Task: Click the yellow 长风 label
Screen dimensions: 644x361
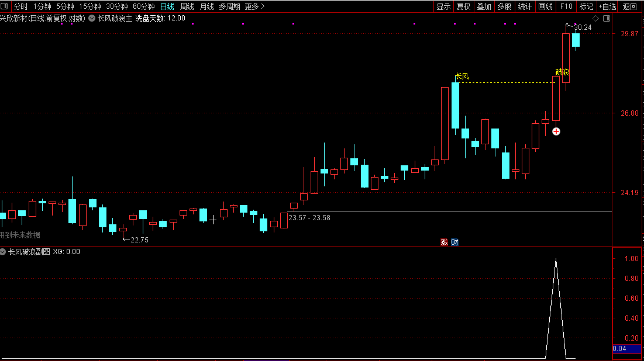Action: click(462, 77)
